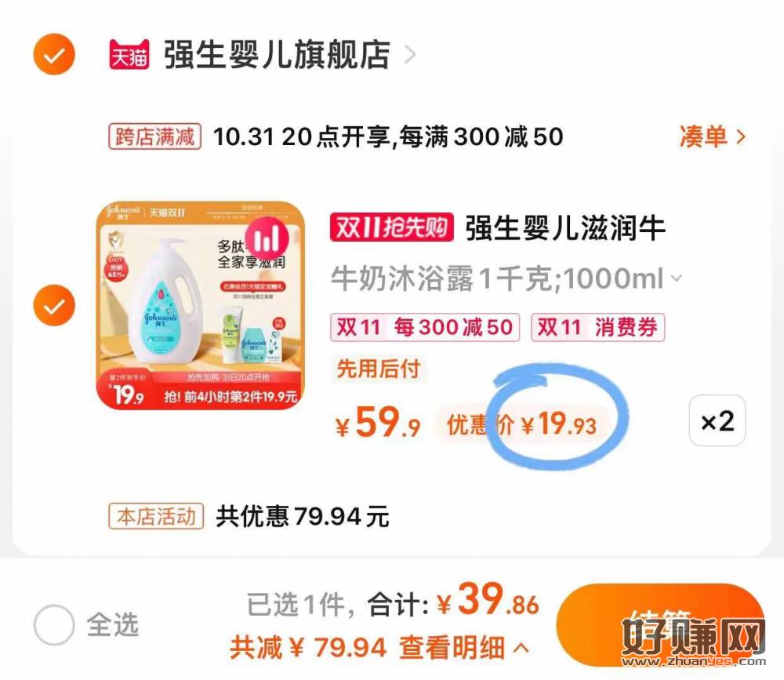The height and width of the screenshot is (680, 784).
Task: Open 凑单 add-on items link
Action: pyautogui.click(x=712, y=136)
